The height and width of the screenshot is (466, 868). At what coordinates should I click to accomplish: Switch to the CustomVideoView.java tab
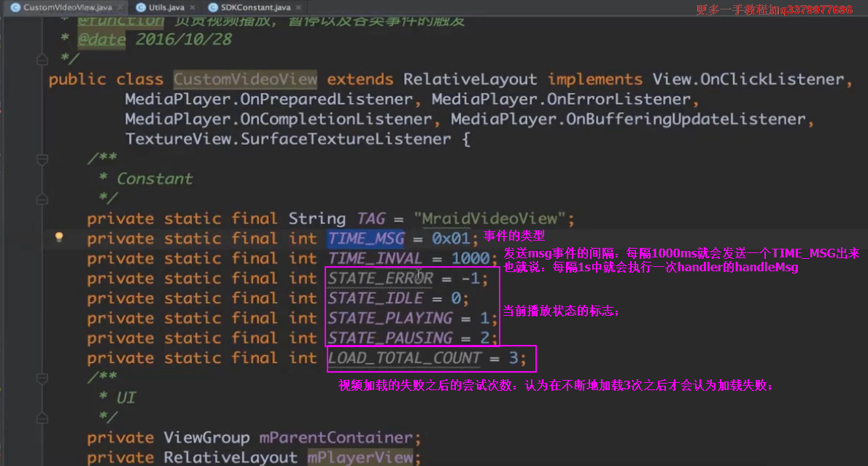point(68,7)
